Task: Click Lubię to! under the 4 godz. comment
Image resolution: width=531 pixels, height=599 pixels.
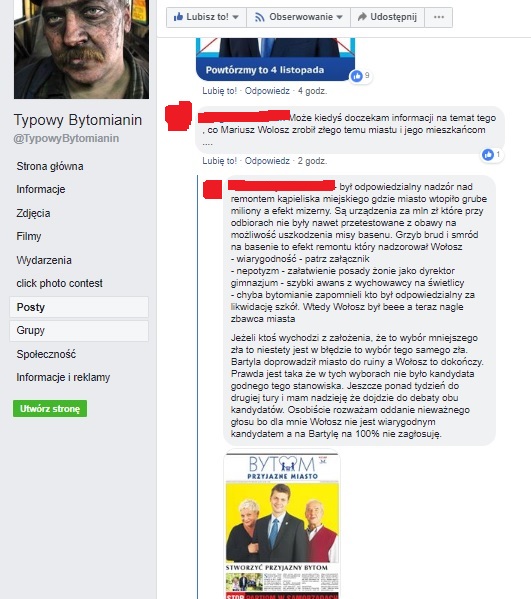Action: click(x=219, y=91)
